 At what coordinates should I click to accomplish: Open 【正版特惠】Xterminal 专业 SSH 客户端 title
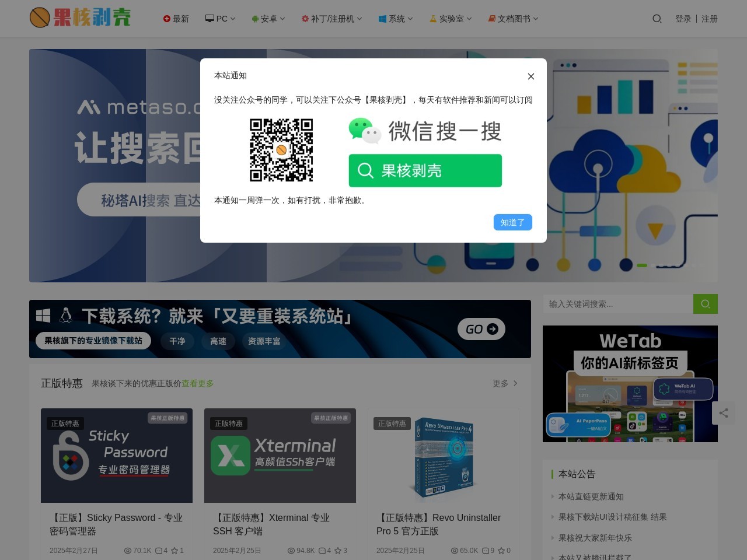(271, 524)
